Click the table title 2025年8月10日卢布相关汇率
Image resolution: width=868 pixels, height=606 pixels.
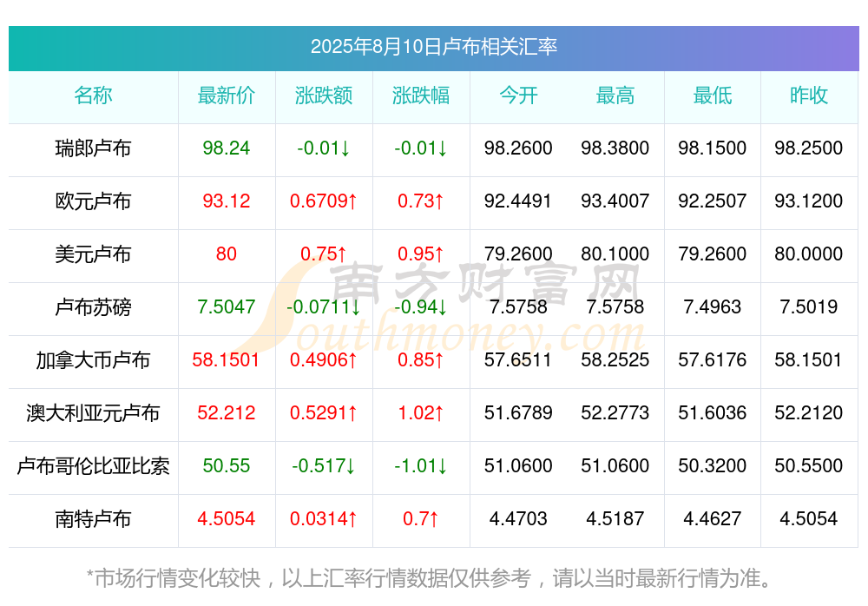[433, 47]
